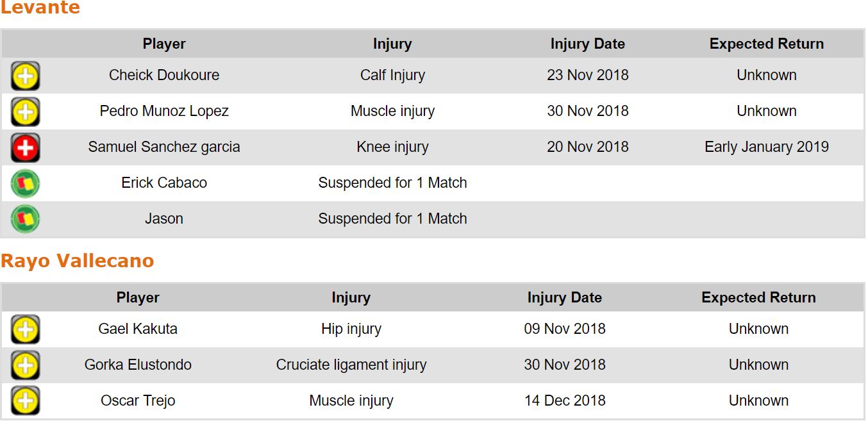Click the red cross icon beside Samuel Sanchez garcia

25,147
